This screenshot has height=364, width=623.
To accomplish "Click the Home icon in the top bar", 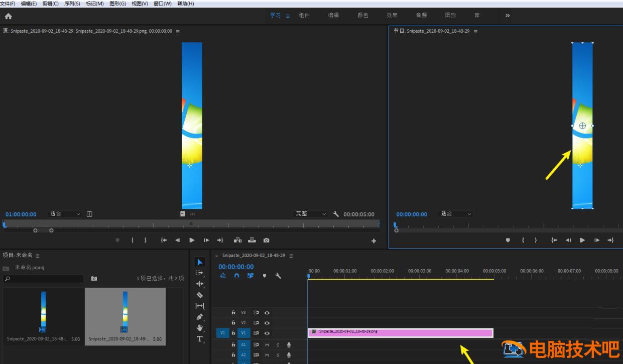I will 8,16.
